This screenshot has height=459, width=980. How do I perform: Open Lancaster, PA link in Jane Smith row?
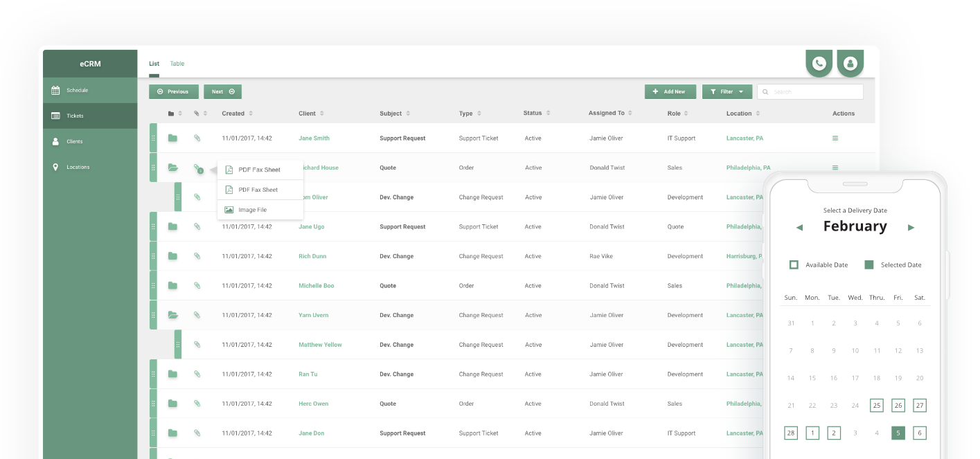[745, 138]
